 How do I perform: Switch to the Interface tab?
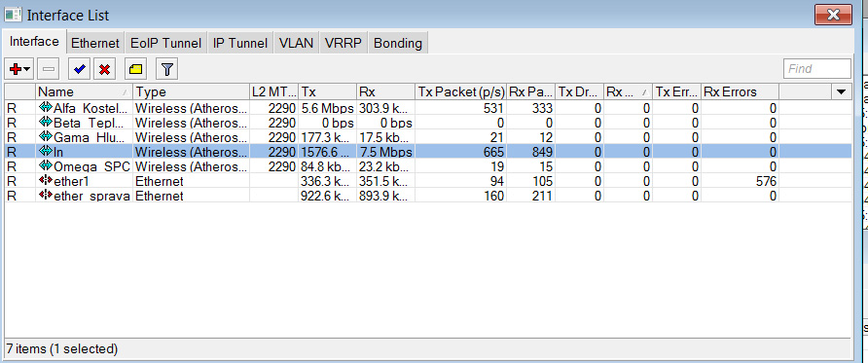[34, 42]
